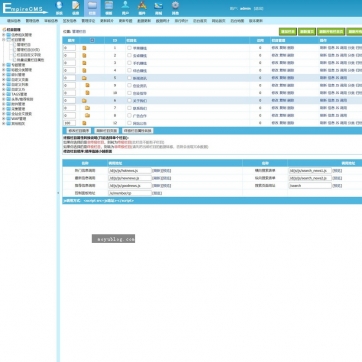Screen dimensions: 362x362
Task: Open the 插件 (Plugin) top icon
Action: coord(142,8)
